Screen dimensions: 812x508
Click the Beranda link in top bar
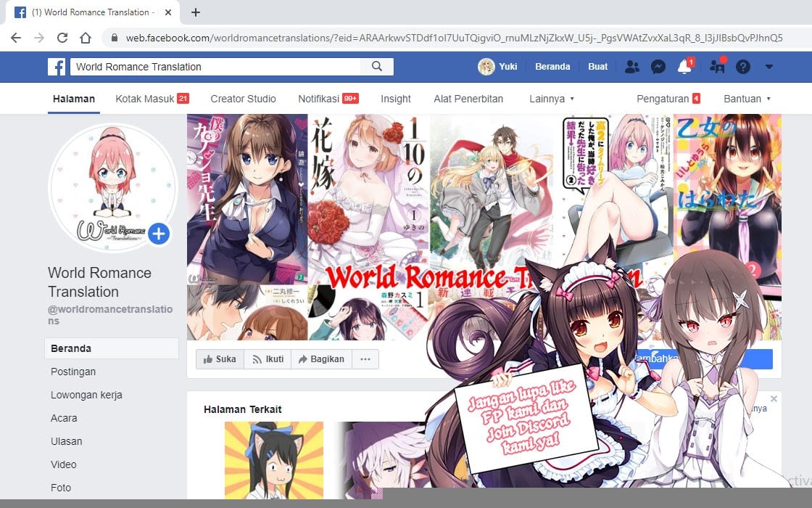552,66
